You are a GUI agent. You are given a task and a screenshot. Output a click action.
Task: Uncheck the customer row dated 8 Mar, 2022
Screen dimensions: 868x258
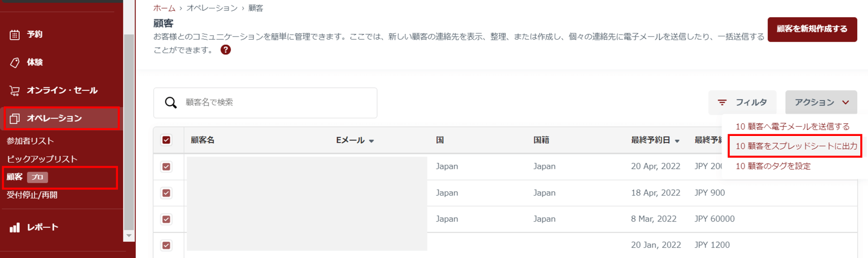[x=166, y=219]
